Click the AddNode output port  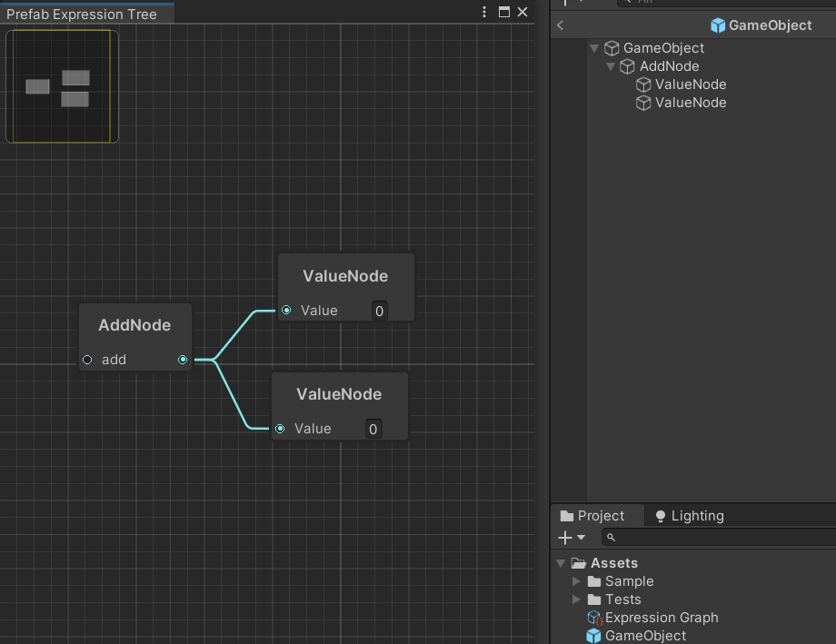183,360
